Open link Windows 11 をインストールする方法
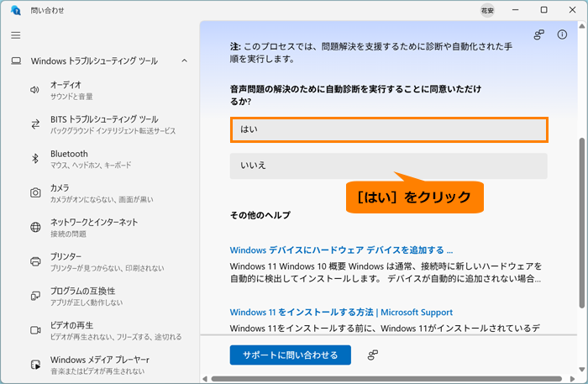This screenshot has height=384, width=588. click(341, 312)
